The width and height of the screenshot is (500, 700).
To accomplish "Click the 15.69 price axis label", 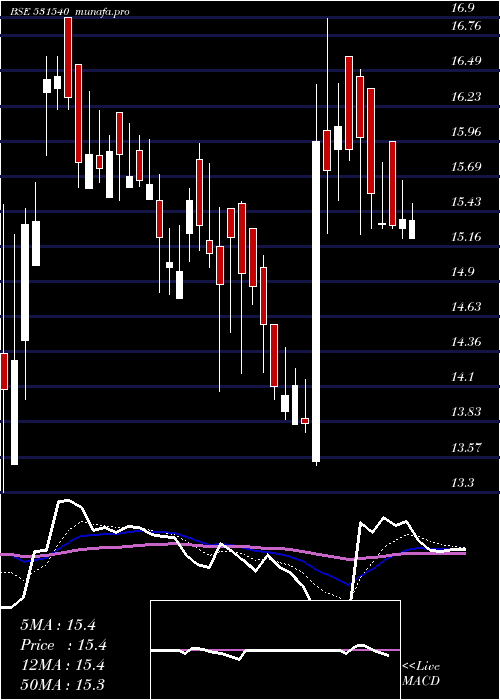I will tap(466, 167).
